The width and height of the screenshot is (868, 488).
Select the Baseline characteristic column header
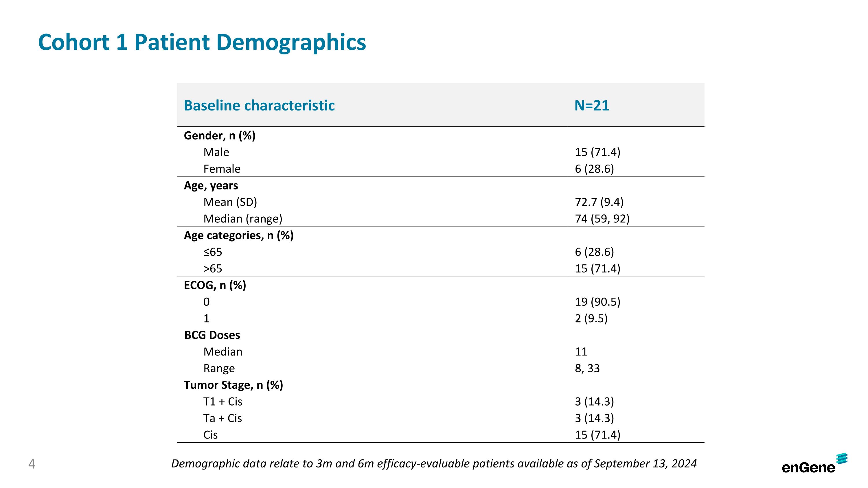(259, 105)
